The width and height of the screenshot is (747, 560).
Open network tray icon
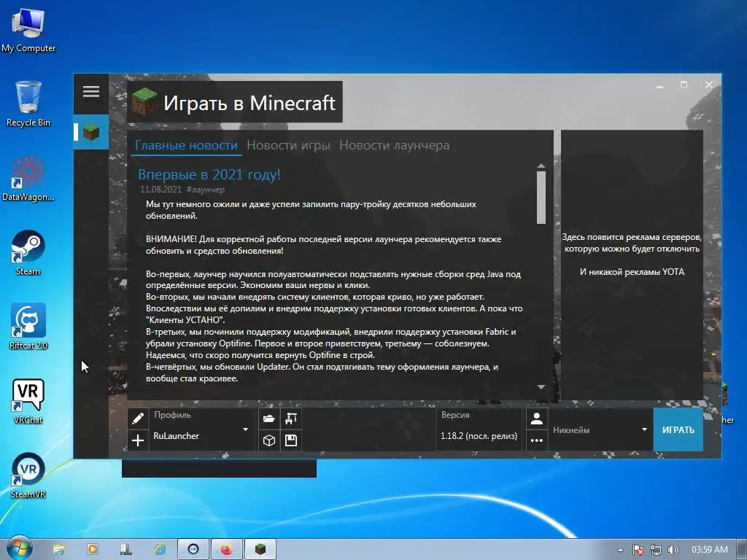(x=656, y=550)
